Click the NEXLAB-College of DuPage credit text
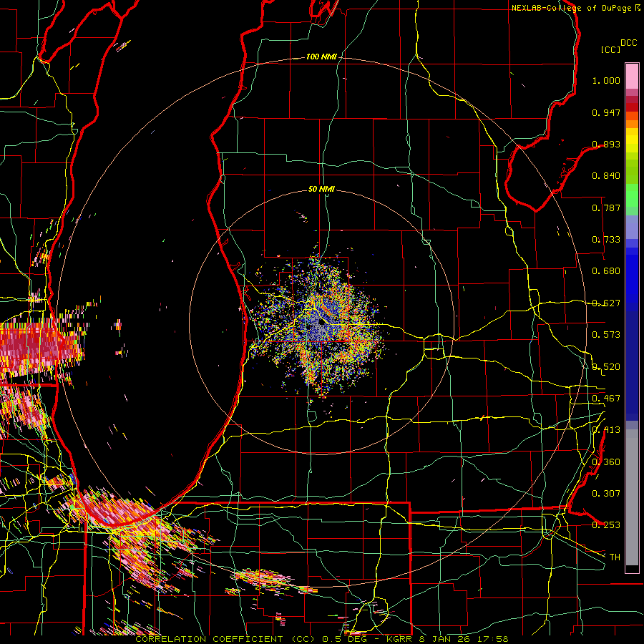Screen dimensions: 644x644 coord(571,8)
